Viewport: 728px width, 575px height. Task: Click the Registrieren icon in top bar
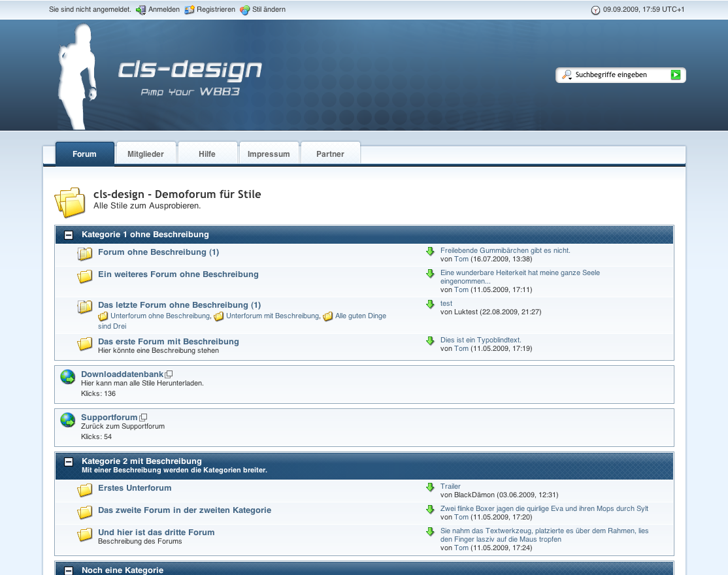[190, 10]
